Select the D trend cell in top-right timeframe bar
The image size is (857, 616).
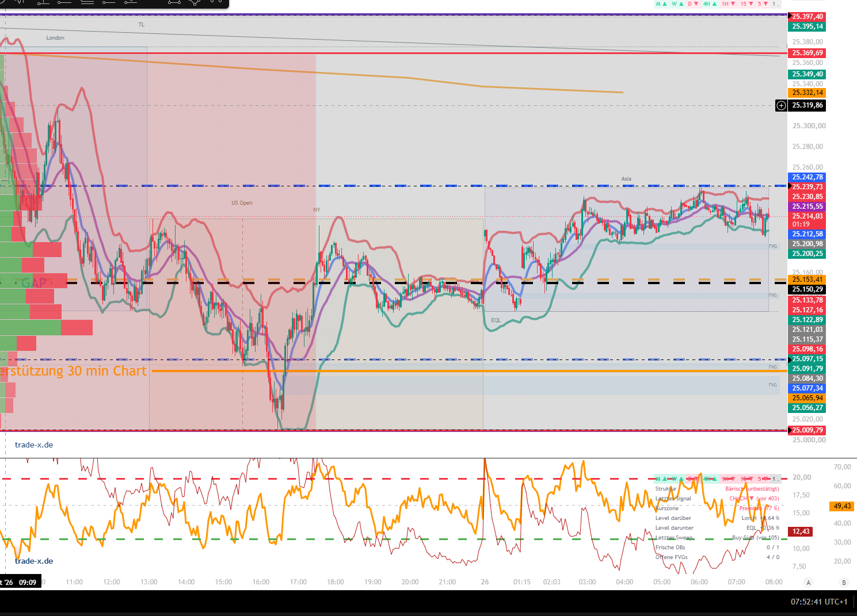click(x=693, y=4)
